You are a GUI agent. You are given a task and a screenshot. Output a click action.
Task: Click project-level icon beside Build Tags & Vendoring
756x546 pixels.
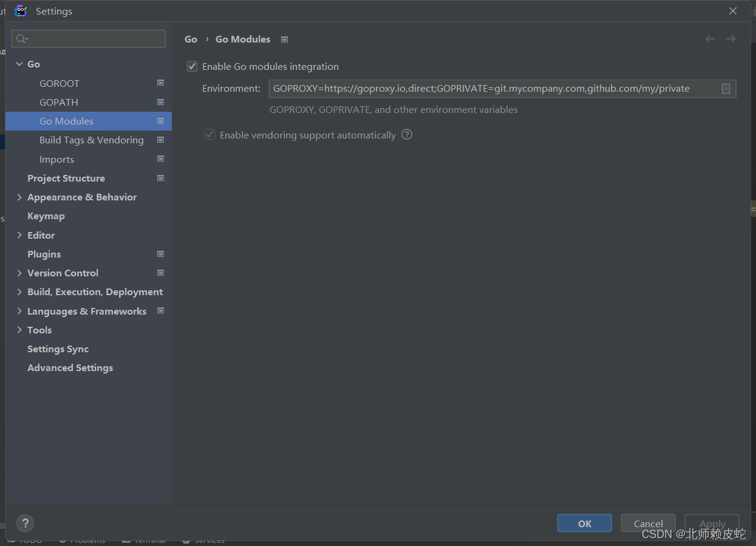160,140
